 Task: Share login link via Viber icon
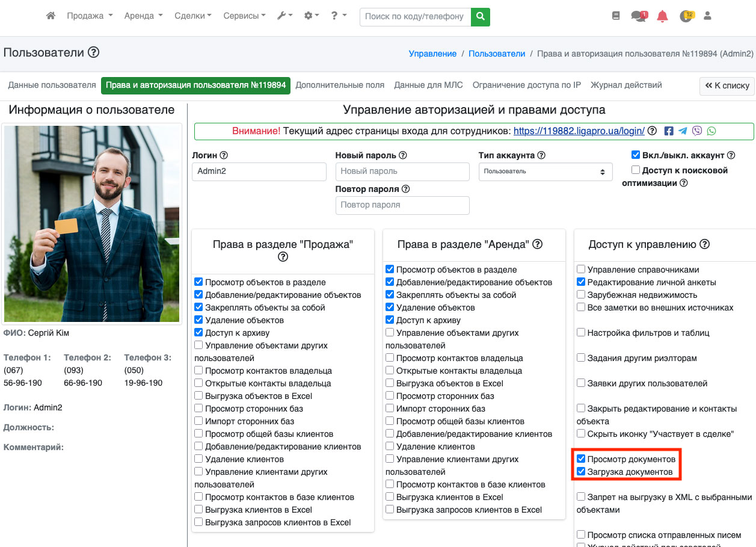pos(697,131)
